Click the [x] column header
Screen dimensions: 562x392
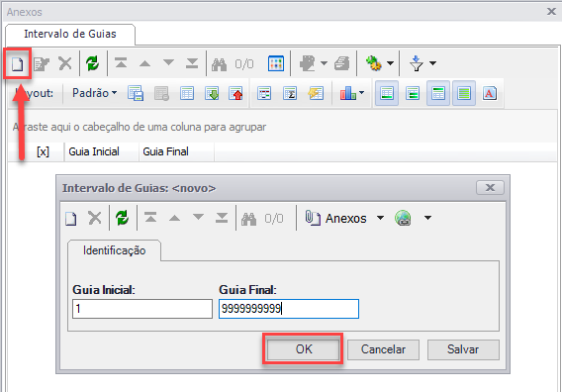pyautogui.click(x=43, y=151)
